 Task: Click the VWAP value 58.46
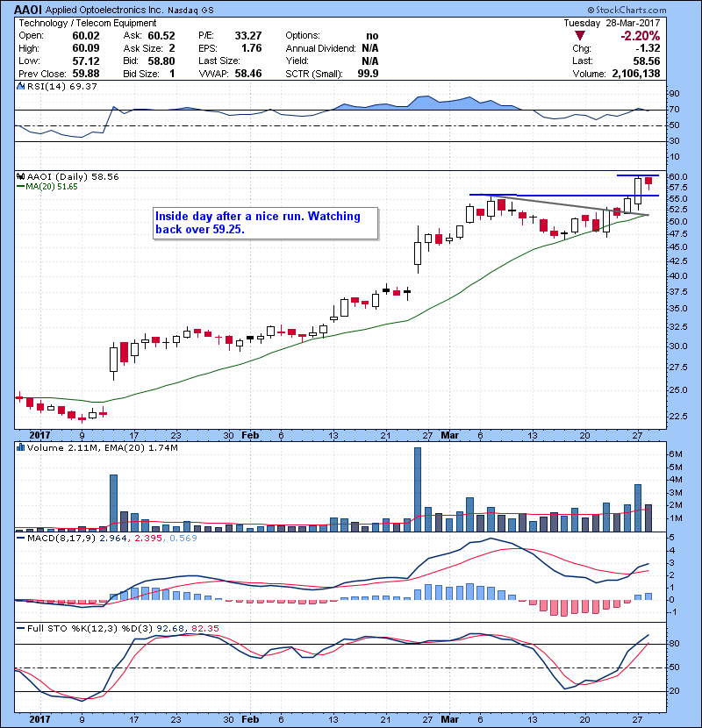[248, 74]
